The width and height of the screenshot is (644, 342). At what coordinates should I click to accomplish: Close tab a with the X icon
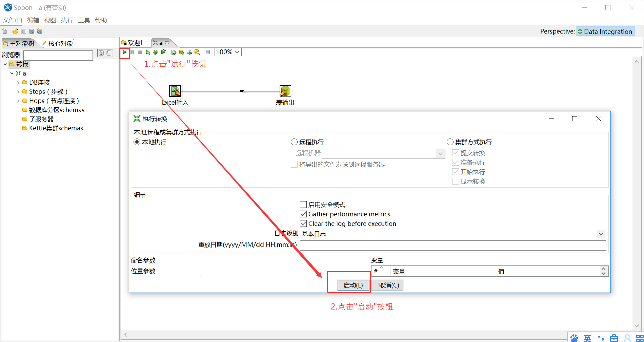tap(167, 43)
